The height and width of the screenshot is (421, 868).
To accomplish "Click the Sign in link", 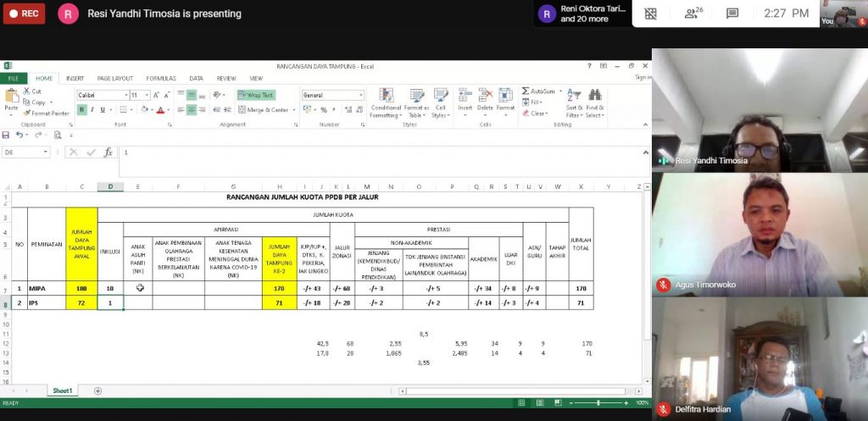I will [643, 78].
